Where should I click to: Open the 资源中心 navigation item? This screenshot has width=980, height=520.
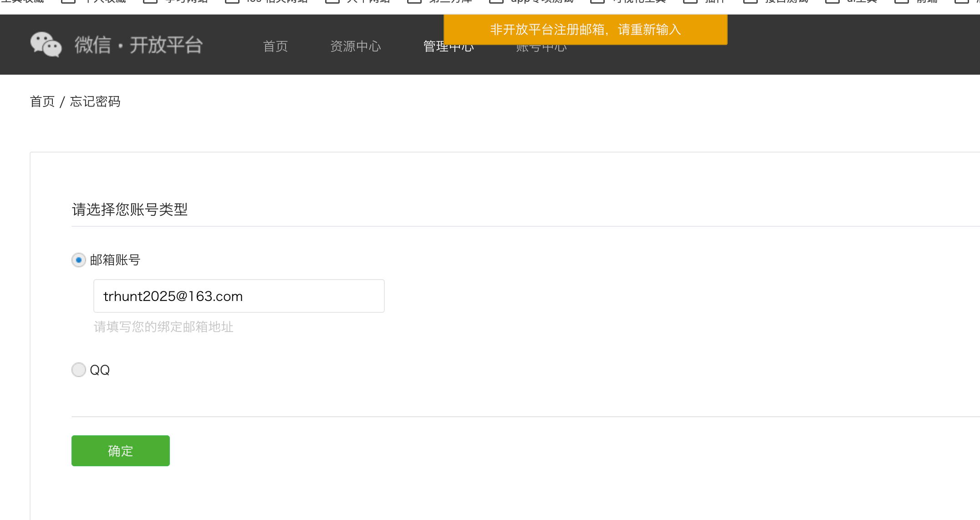pyautogui.click(x=355, y=46)
